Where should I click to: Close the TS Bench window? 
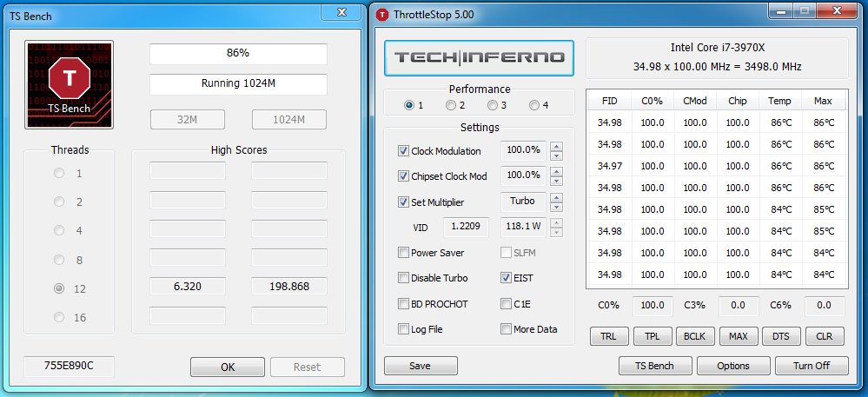click(x=342, y=12)
